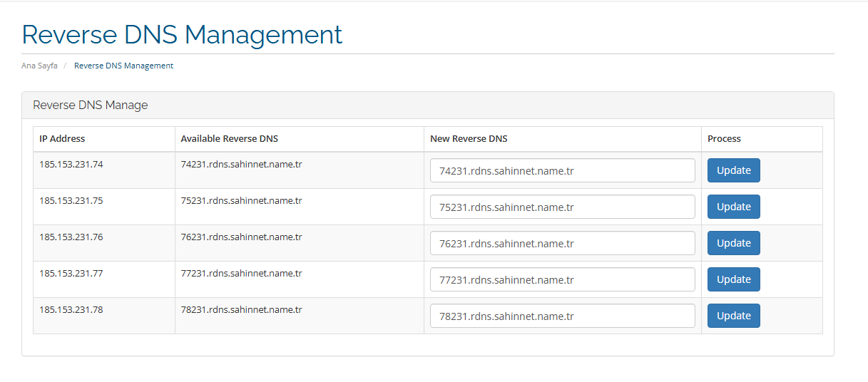868x382 pixels.
Task: Update reverse DNS for 185.153.231.75
Action: pos(733,207)
